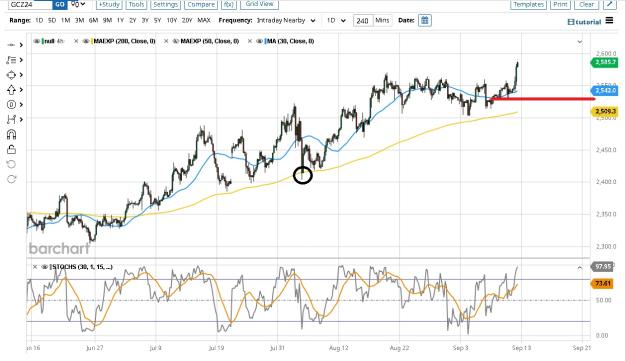Select the 6M range
Screen dimensions: 625x361
tap(93, 20)
